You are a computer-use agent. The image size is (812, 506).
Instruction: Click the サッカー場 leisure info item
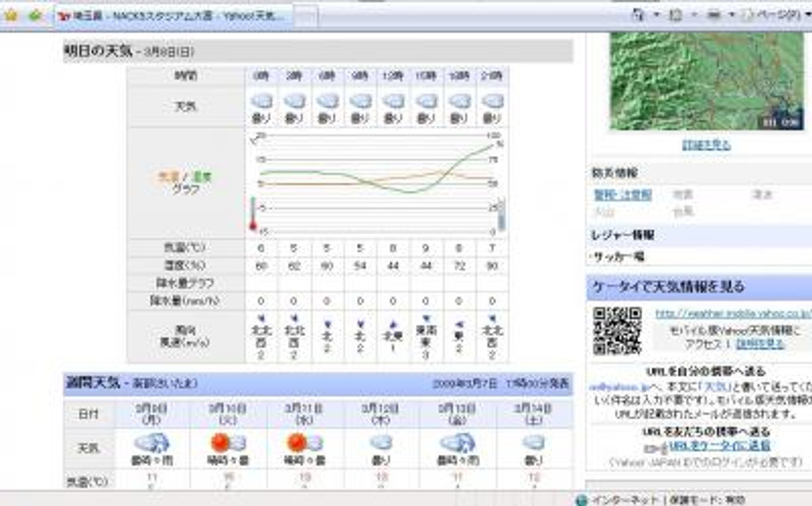619,257
